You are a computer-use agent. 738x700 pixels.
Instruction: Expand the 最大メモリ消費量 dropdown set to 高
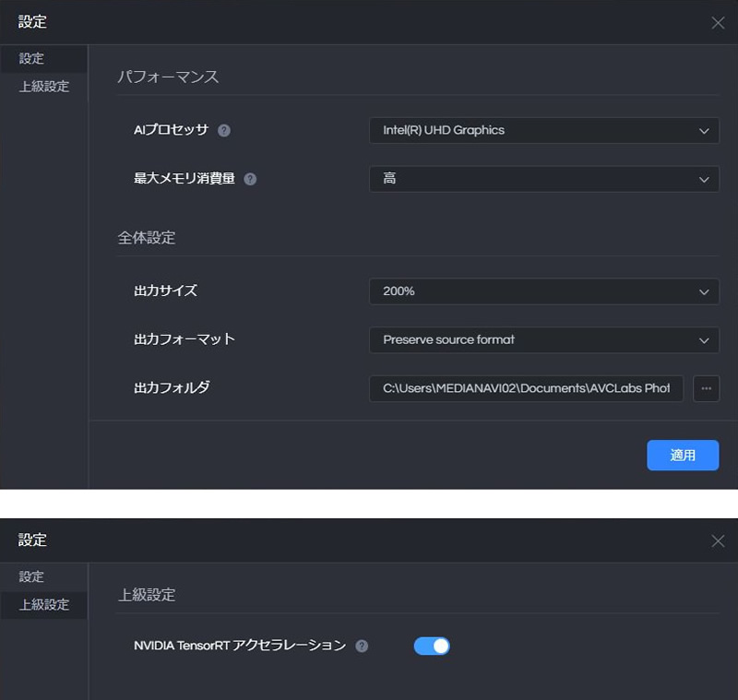point(543,179)
